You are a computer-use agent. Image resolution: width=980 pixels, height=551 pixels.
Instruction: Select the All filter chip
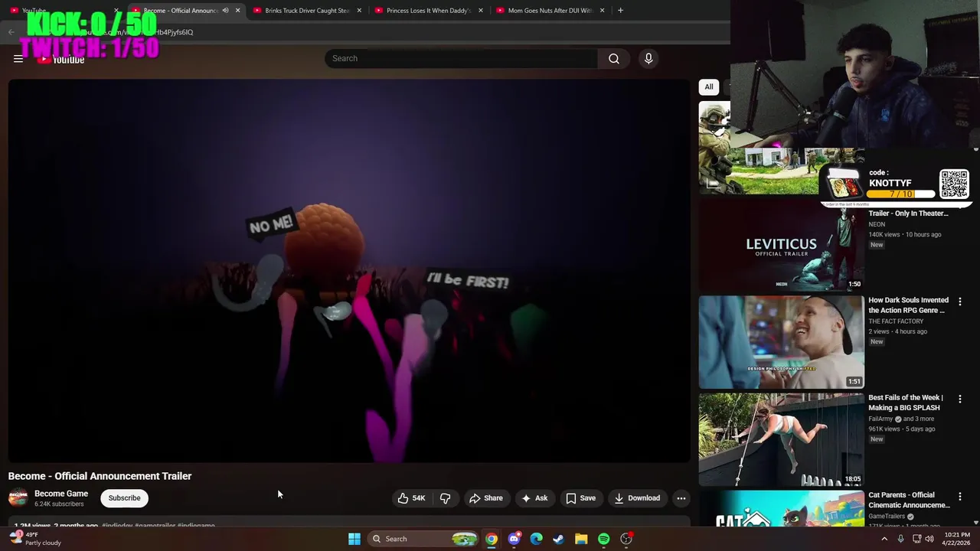point(709,86)
